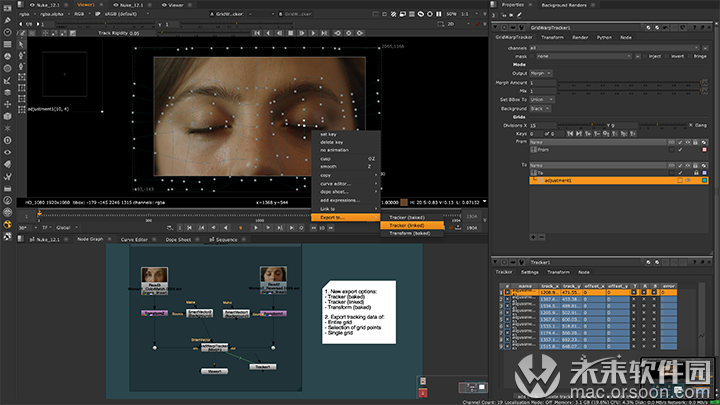Click the right Read node face thumbnail
Image resolution: width=720 pixels, height=405 pixels.
pyautogui.click(x=273, y=275)
